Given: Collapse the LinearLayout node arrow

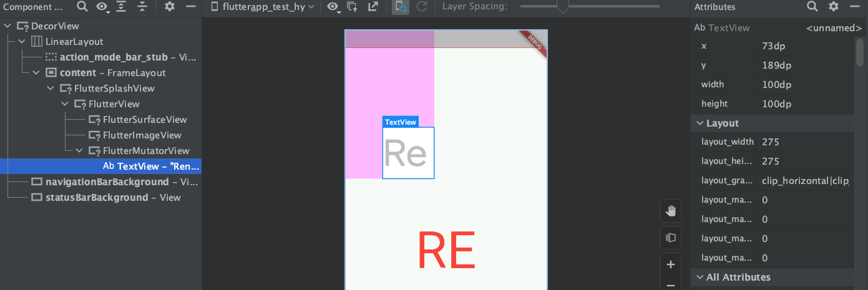Looking at the screenshot, I should point(22,42).
